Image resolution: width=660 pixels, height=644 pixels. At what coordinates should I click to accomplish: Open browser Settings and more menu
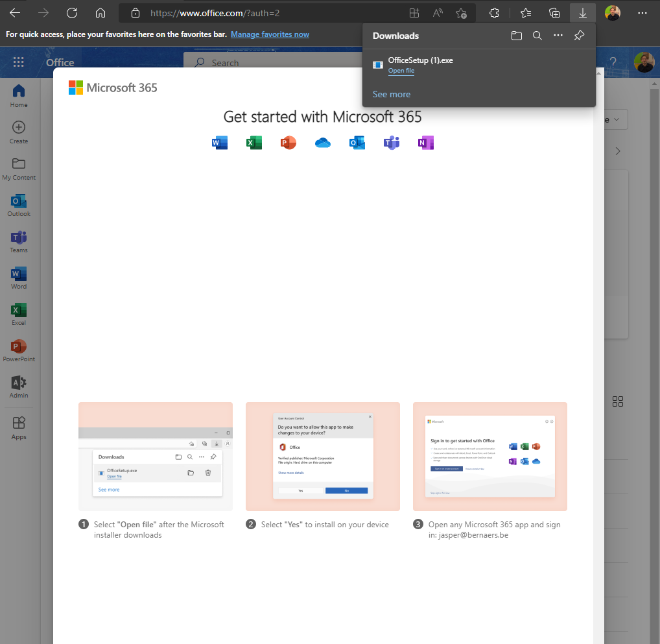click(642, 13)
